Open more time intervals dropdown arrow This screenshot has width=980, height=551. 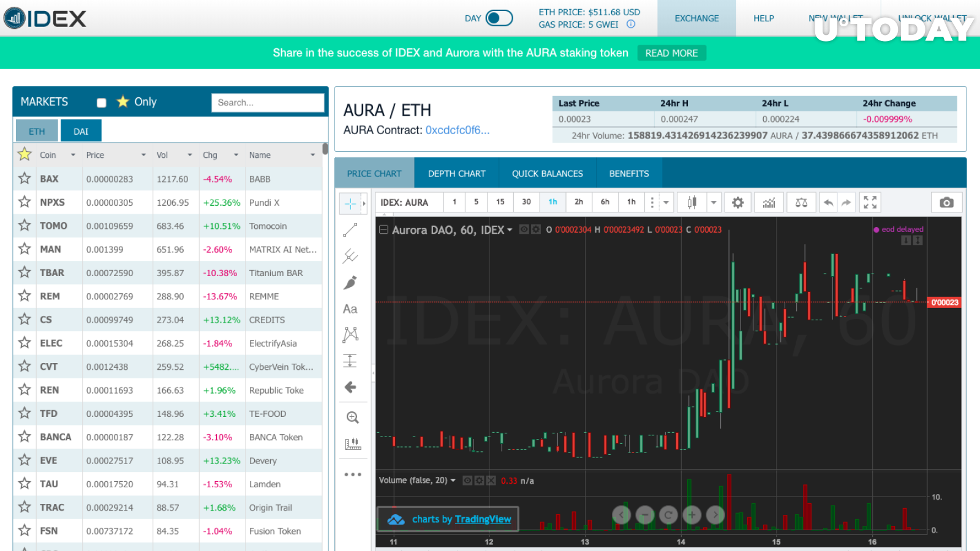click(666, 203)
